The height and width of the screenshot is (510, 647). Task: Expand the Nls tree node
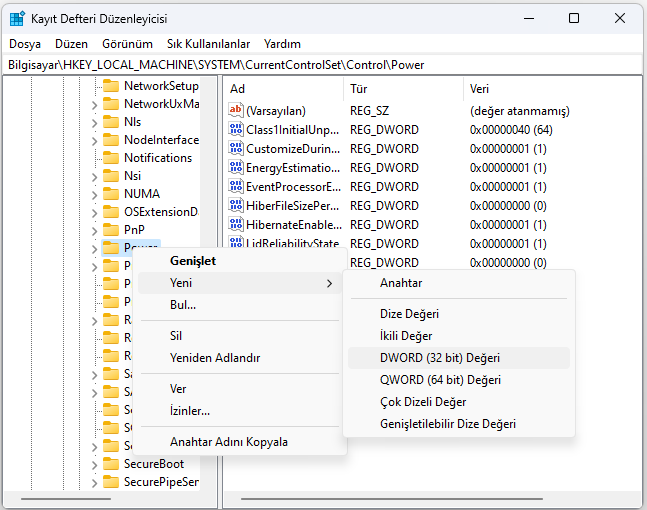tap(94, 122)
